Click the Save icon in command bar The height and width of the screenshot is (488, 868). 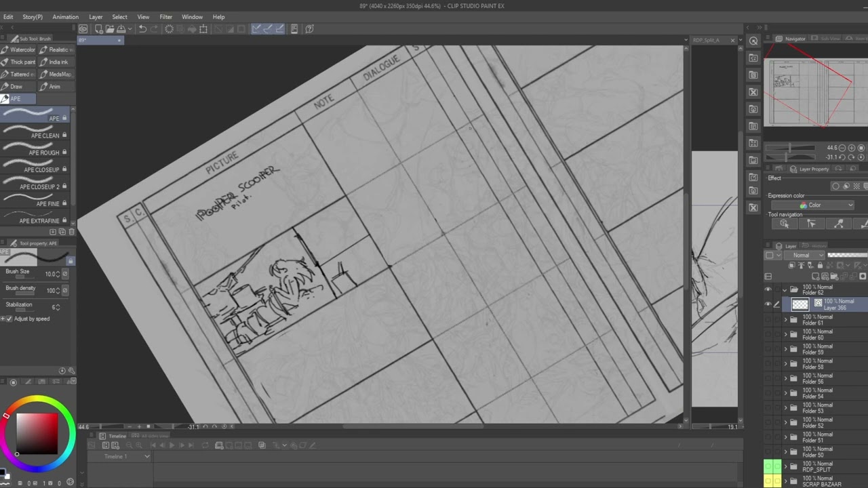[x=121, y=29]
